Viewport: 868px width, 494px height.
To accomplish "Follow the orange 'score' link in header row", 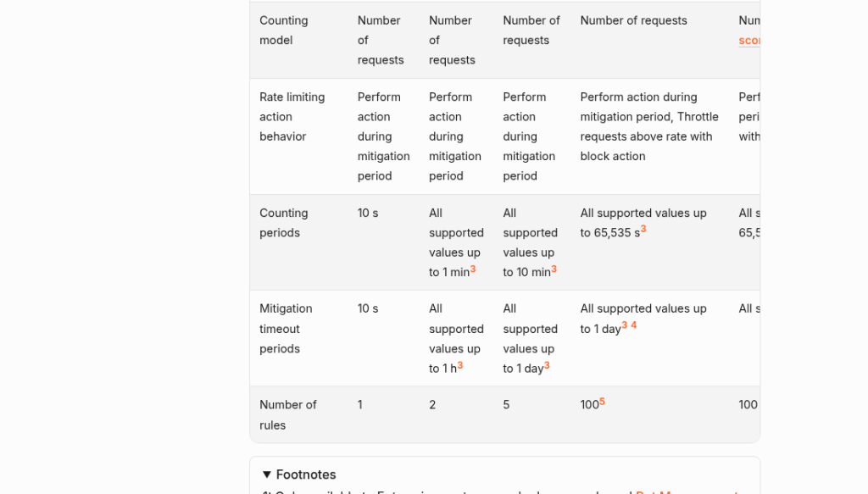I will click(749, 41).
